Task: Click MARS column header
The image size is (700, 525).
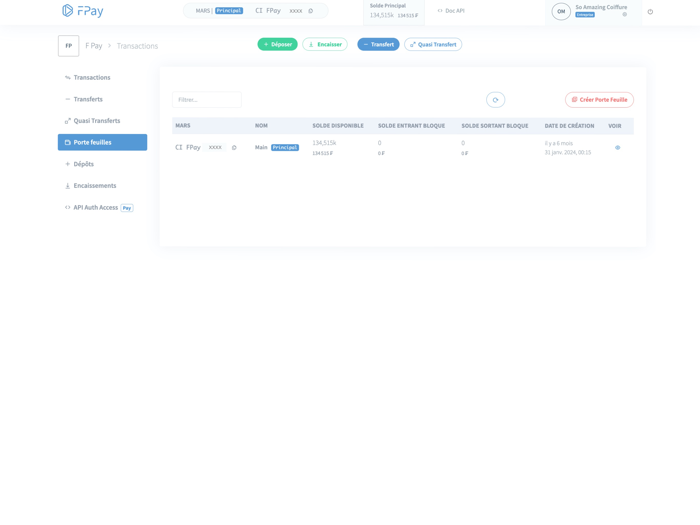Action: 183,126
